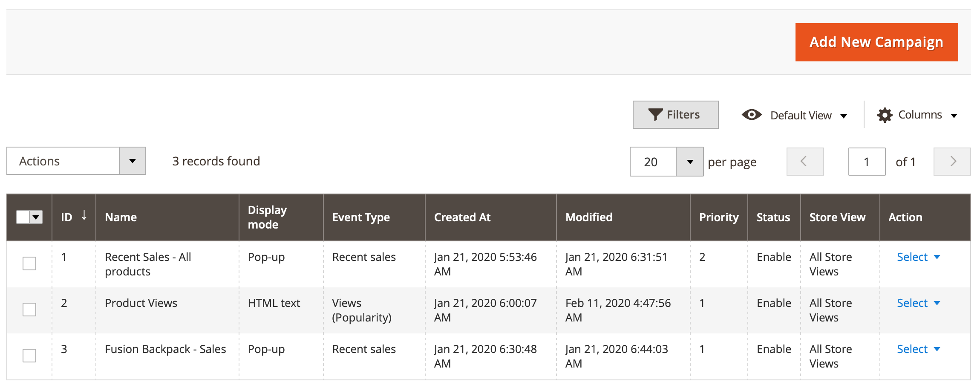Click the ID sort direction arrow
Image resolution: width=980 pixels, height=388 pixels.
(x=84, y=215)
